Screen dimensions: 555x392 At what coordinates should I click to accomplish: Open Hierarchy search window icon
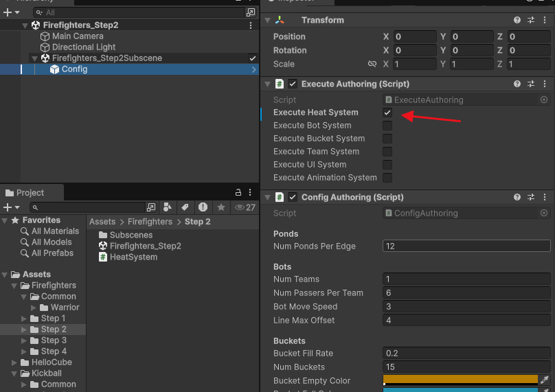tap(251, 12)
